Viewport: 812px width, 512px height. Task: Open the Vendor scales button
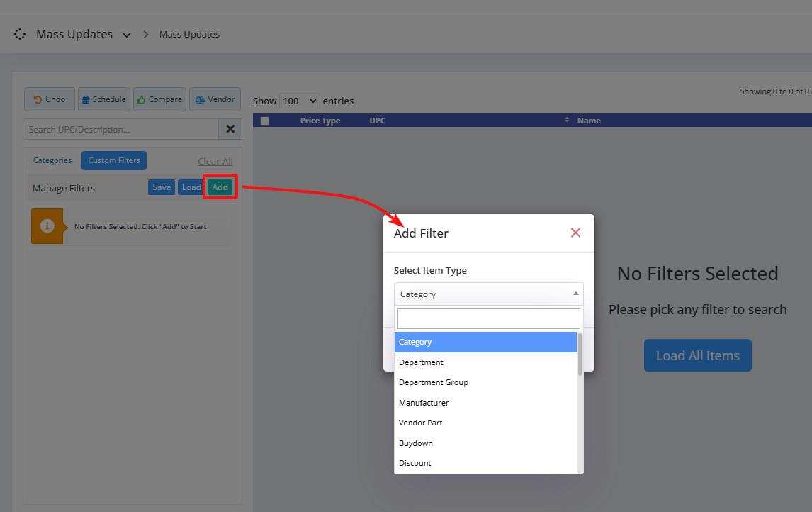(215, 99)
